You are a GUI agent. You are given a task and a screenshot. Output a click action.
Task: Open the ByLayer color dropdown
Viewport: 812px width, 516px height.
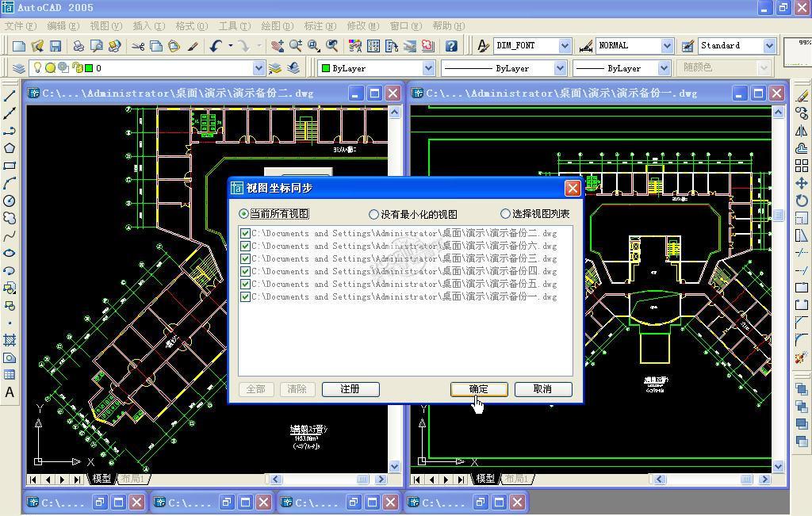[x=428, y=68]
